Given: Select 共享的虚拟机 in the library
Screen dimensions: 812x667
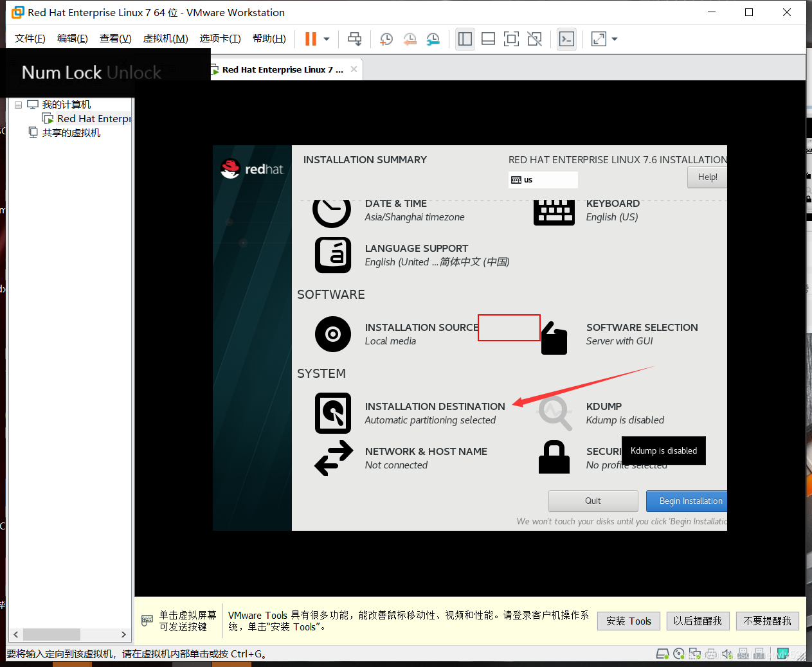Looking at the screenshot, I should pos(71,133).
